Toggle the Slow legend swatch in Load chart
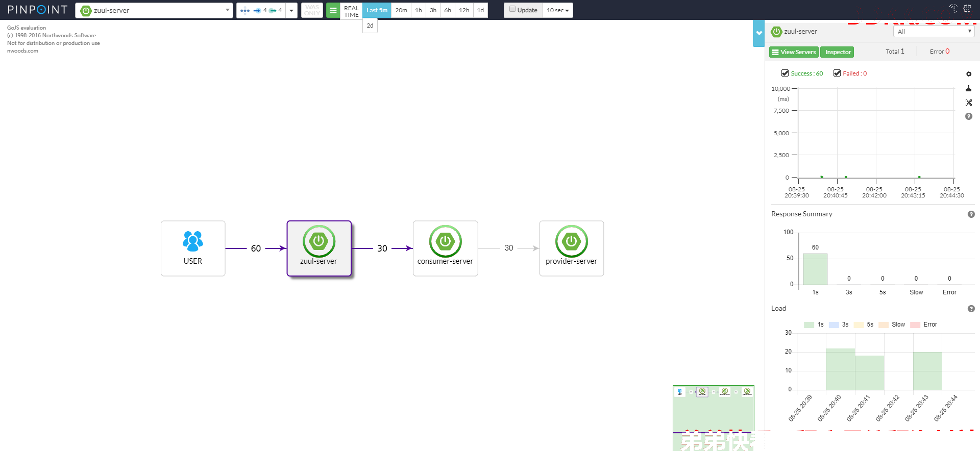This screenshot has height=451, width=980. click(884, 325)
